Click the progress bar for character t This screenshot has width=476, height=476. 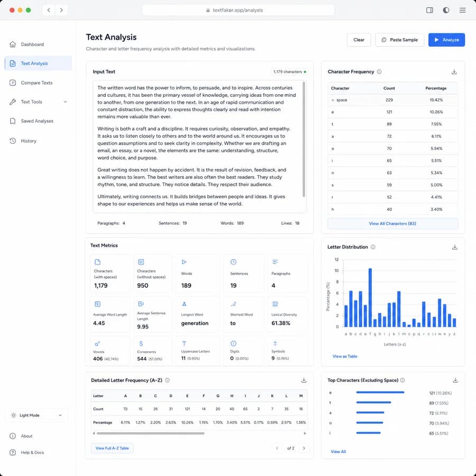point(373,402)
